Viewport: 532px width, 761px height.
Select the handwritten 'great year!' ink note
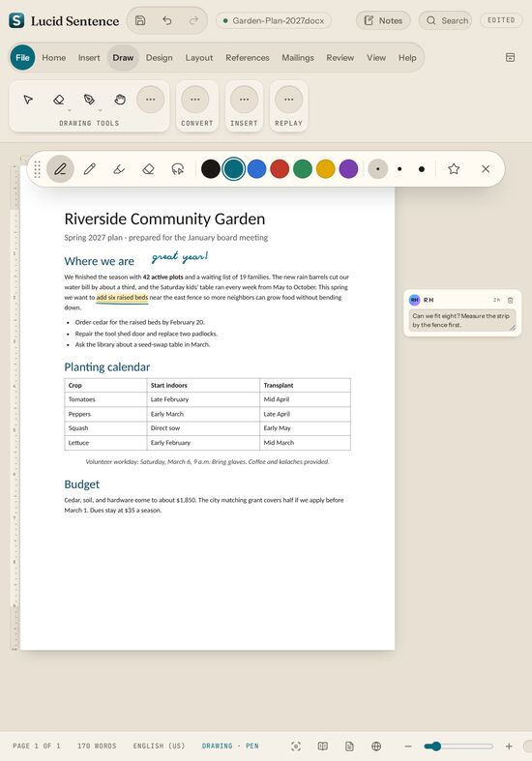point(180,257)
